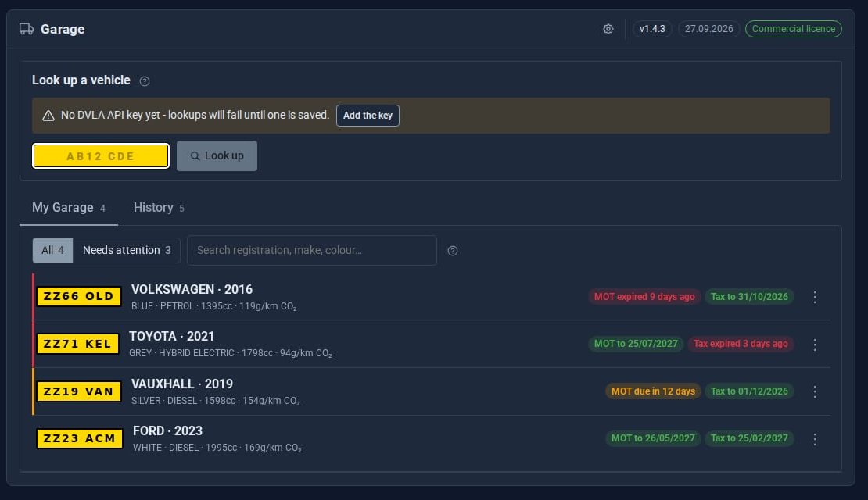
Task: Click the Tax expired 3 days ago badge
Action: pos(741,344)
